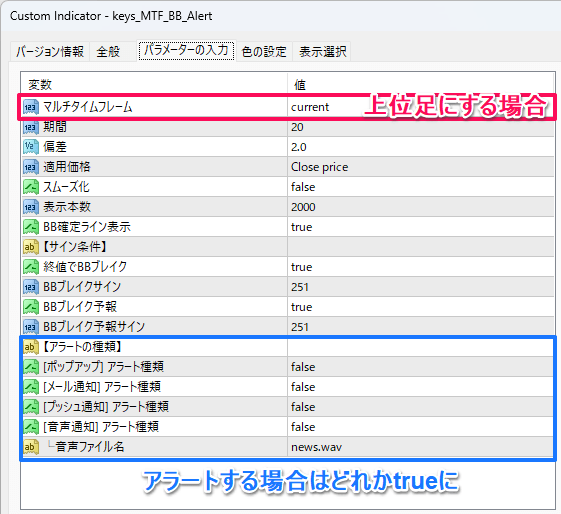Click the 変数 column header
Screen dimensions: 561x514
40,85
